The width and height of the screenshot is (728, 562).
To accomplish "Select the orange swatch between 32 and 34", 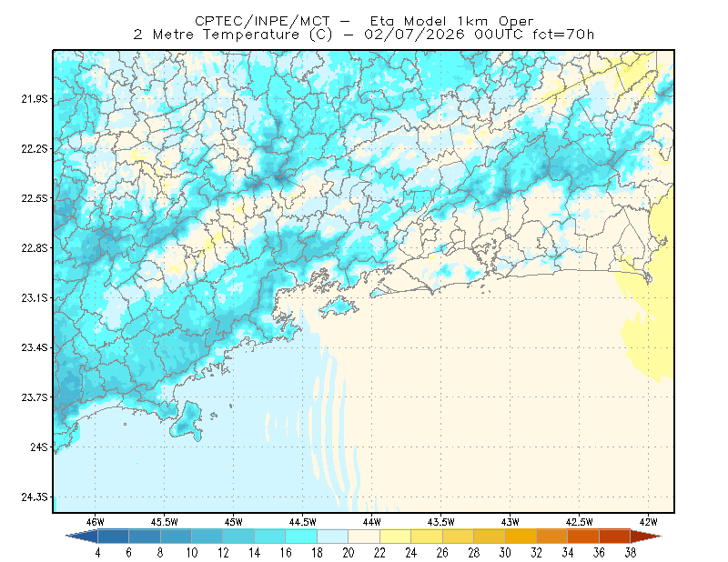I will point(552,537).
